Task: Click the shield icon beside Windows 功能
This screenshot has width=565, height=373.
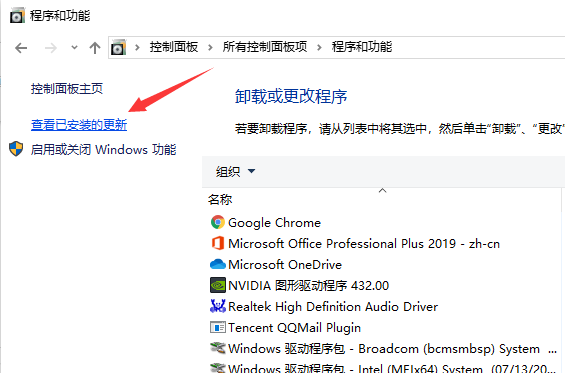Action: click(16, 149)
